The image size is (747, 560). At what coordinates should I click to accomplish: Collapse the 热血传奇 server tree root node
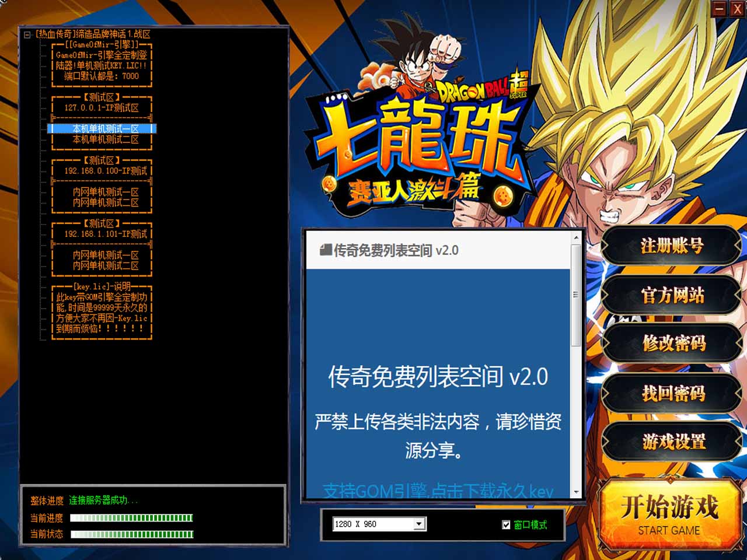point(27,34)
